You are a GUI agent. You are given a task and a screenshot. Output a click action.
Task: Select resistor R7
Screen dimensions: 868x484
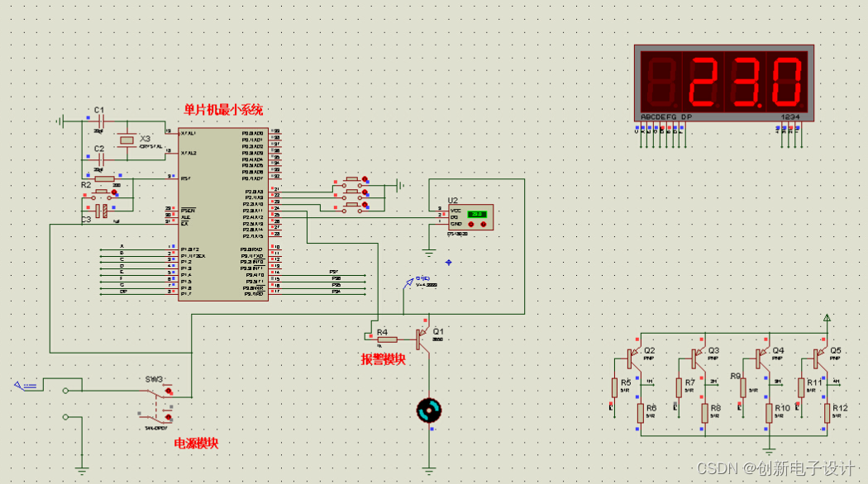point(679,387)
